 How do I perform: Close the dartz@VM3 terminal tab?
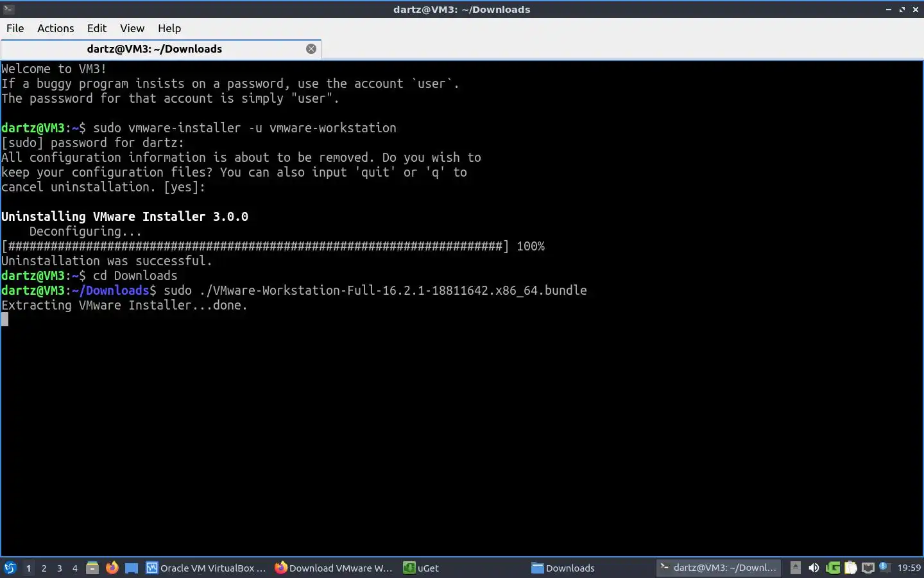point(311,49)
